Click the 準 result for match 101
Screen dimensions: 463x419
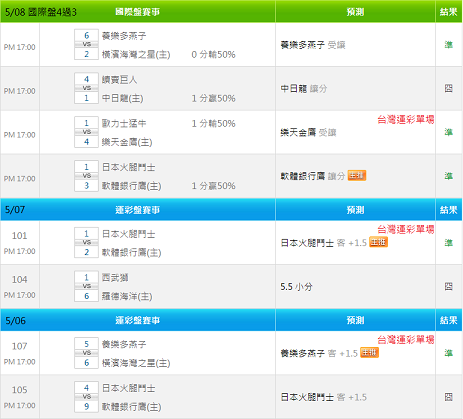pos(448,243)
